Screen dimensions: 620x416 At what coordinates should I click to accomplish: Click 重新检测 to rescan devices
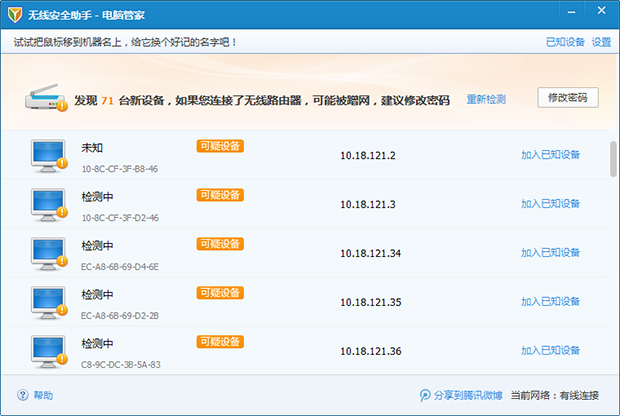pos(485,100)
